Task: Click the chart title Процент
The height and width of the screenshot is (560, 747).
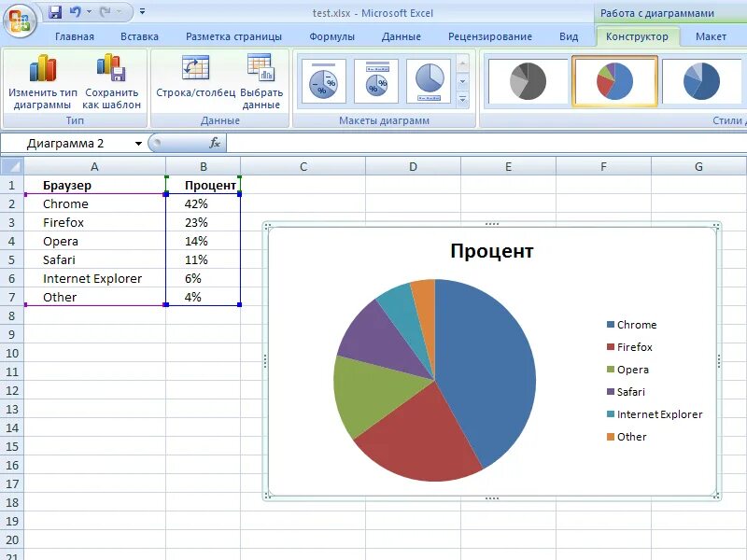Action: [x=492, y=251]
